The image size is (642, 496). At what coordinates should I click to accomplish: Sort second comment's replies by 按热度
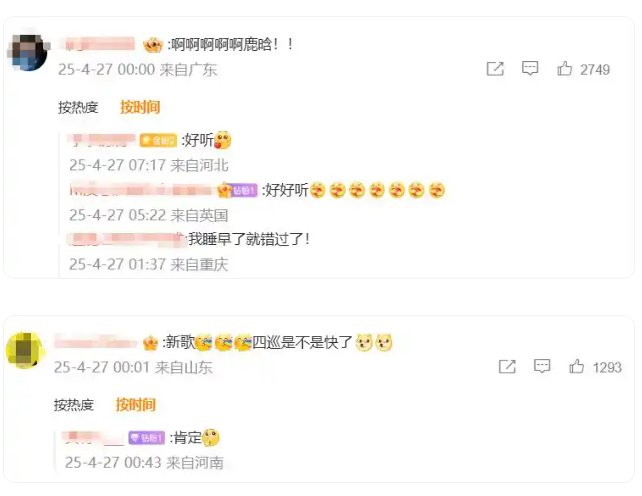tap(74, 405)
